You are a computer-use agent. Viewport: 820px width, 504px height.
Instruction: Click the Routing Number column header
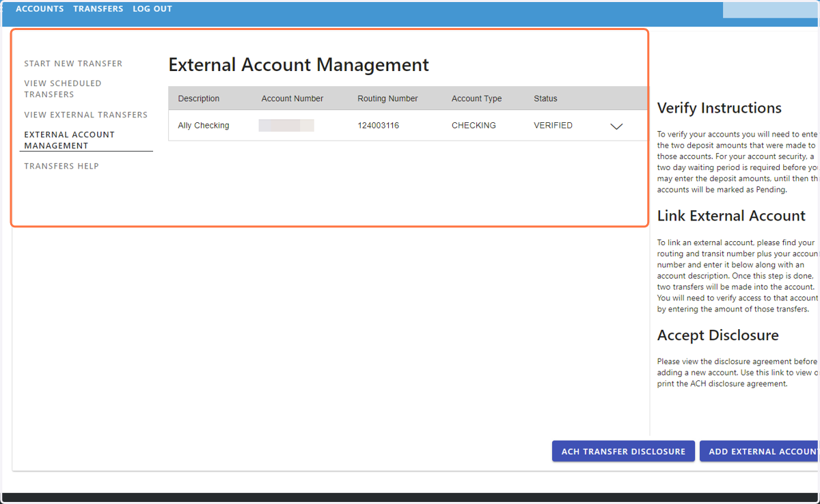pyautogui.click(x=387, y=98)
